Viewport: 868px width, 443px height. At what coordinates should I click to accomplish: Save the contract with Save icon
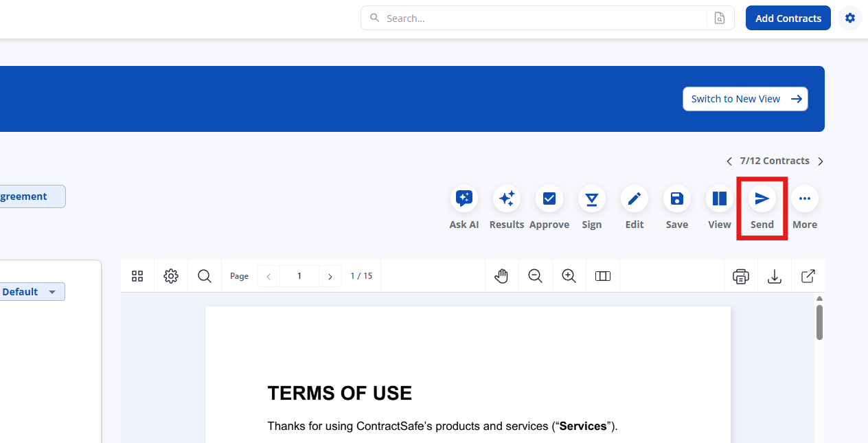(677, 198)
